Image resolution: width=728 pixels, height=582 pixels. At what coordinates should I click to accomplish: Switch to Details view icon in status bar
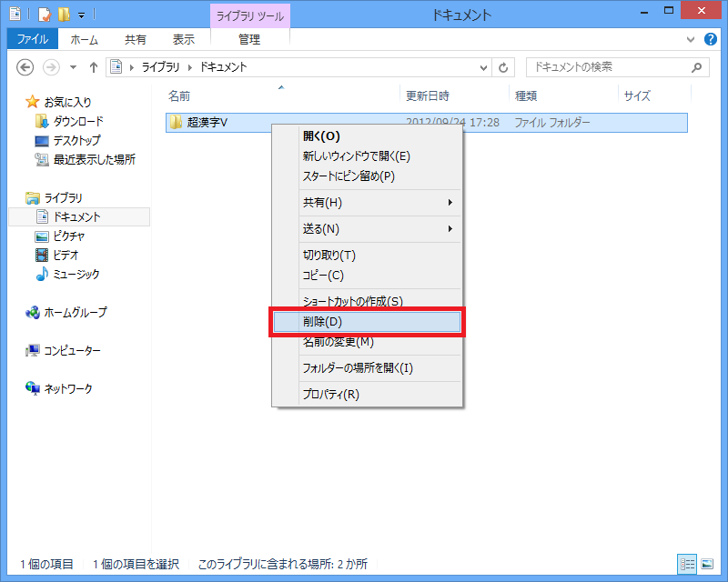(685, 564)
